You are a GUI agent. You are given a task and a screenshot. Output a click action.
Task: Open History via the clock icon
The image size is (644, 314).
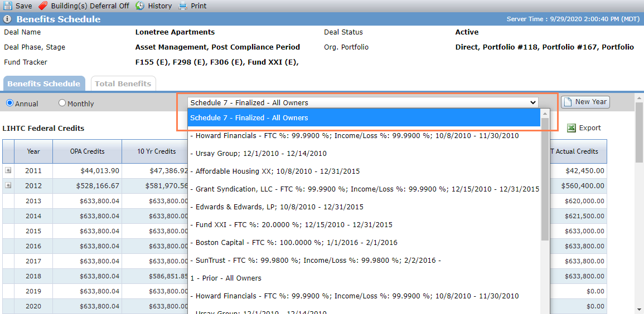[140, 6]
